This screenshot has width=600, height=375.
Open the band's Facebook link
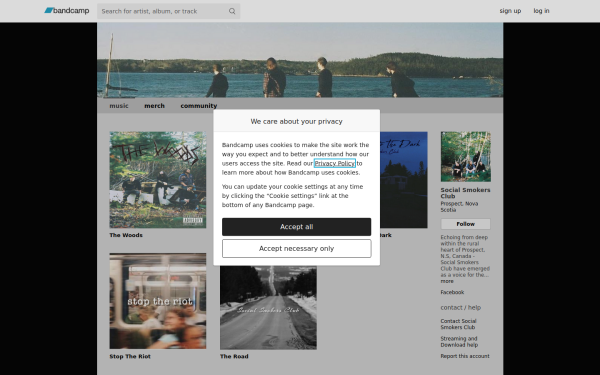pyautogui.click(x=452, y=292)
